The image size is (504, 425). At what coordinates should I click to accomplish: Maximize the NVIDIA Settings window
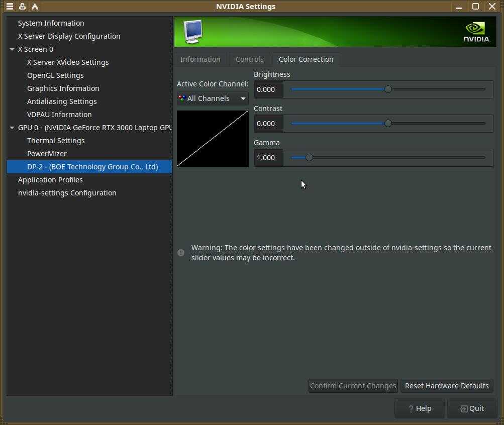(x=475, y=7)
